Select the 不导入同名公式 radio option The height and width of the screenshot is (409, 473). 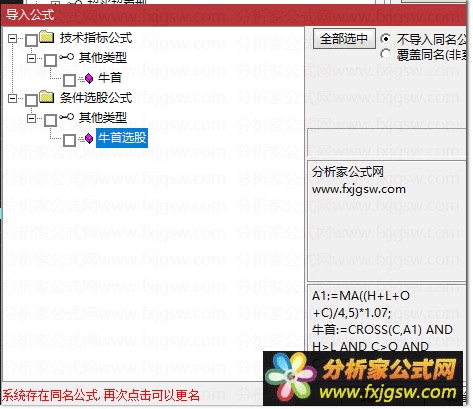(386, 39)
